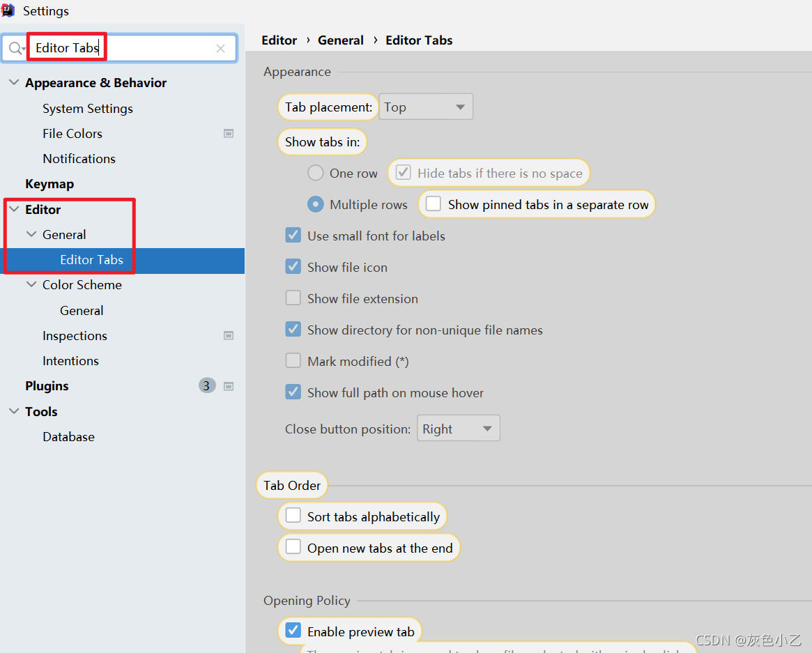
Task: Clear the search field with the X icon
Action: (220, 48)
